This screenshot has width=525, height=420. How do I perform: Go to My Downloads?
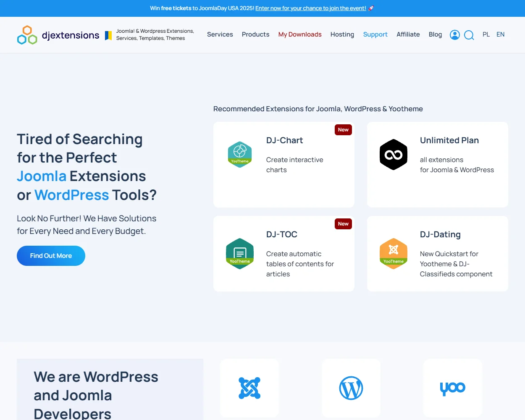click(x=300, y=34)
